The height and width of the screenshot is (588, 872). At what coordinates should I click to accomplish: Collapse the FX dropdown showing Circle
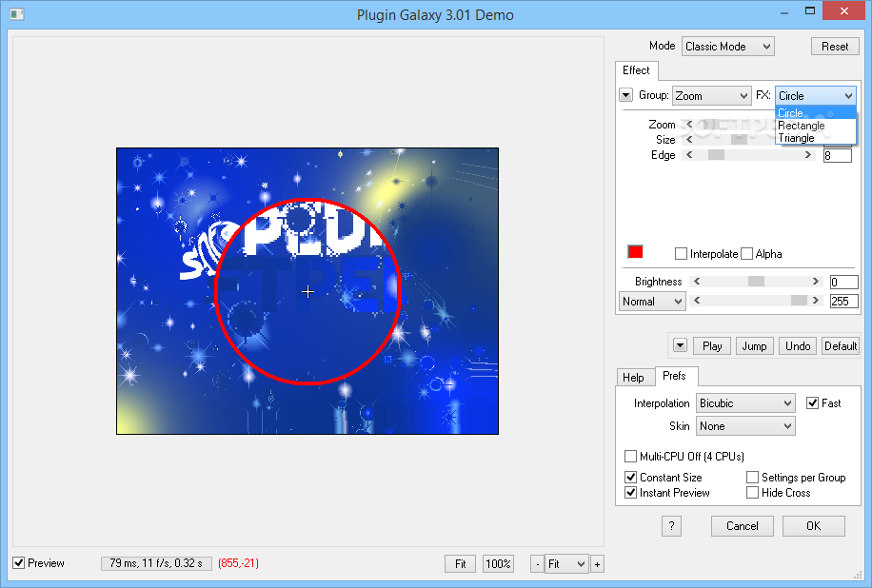[x=815, y=95]
